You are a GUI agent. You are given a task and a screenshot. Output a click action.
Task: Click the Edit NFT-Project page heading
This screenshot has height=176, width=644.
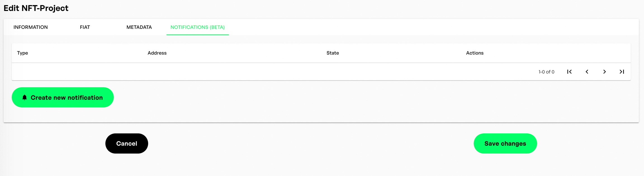[x=36, y=8]
